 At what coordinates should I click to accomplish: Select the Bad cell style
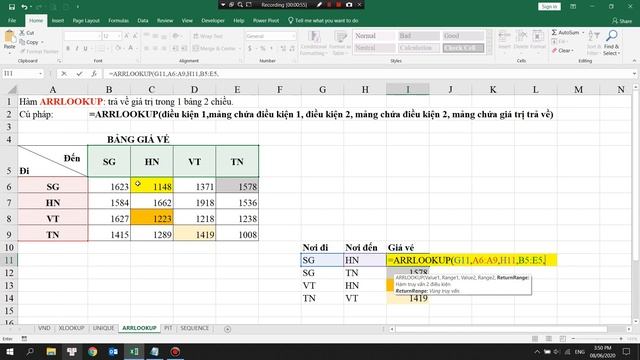tap(419, 36)
